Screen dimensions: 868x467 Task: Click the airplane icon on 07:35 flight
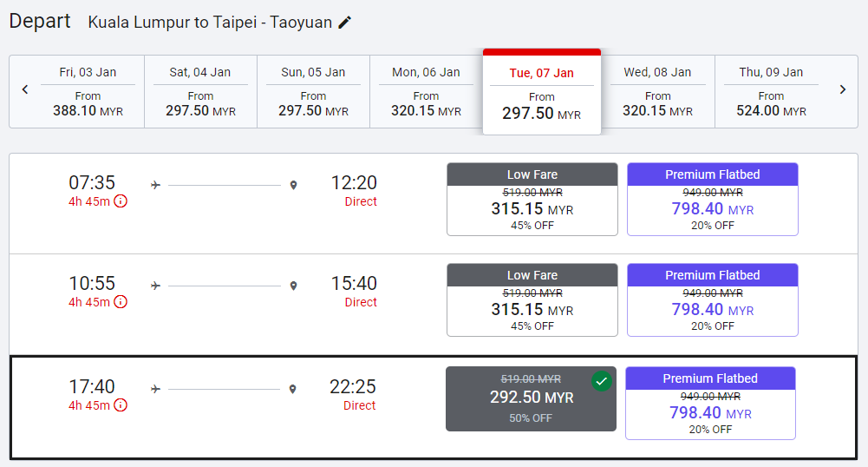pos(155,185)
